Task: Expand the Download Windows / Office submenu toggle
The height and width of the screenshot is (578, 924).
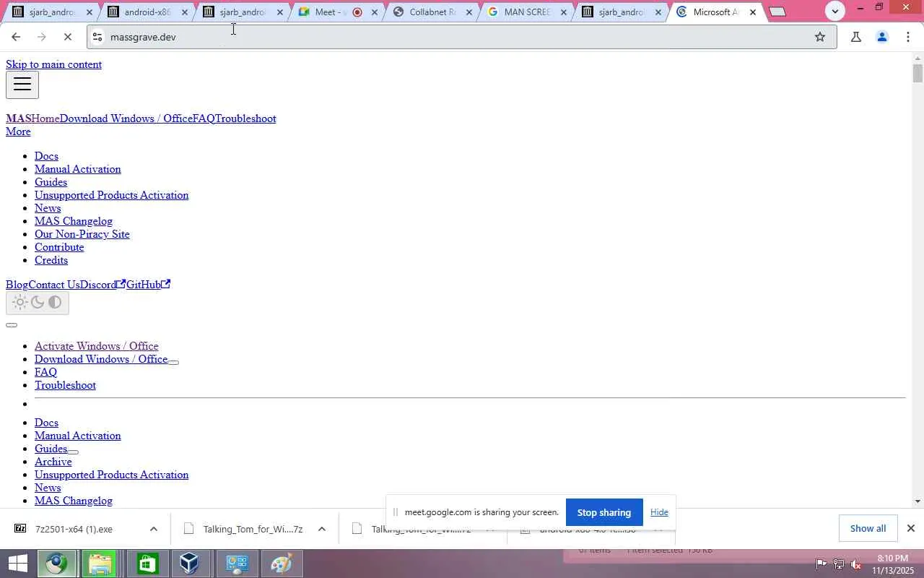Action: click(173, 362)
